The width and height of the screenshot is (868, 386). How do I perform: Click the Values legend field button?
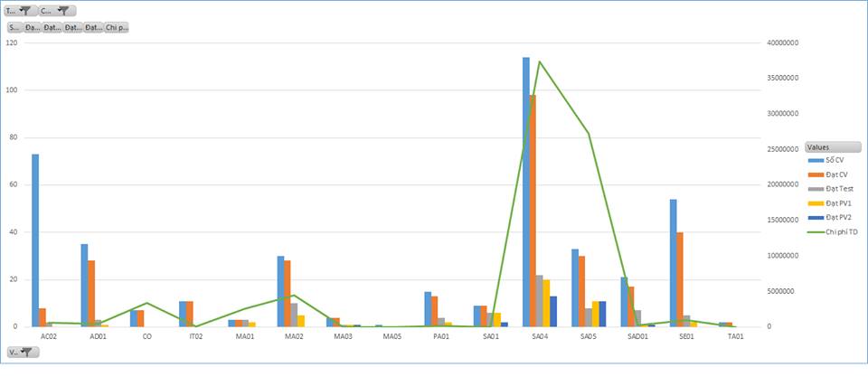pos(831,146)
